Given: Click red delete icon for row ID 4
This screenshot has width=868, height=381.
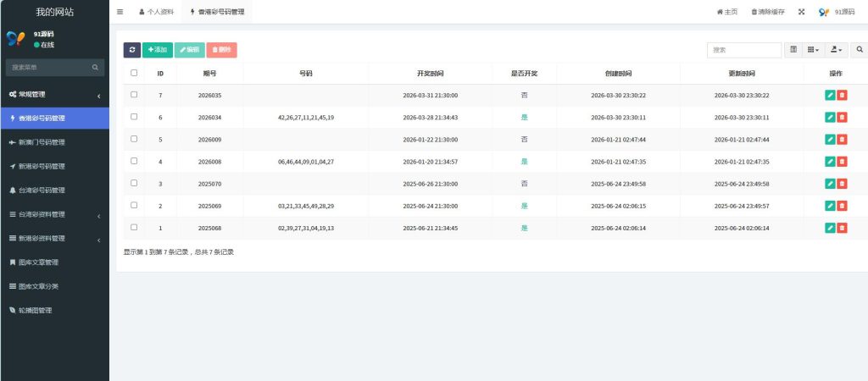Looking at the screenshot, I should coord(842,162).
